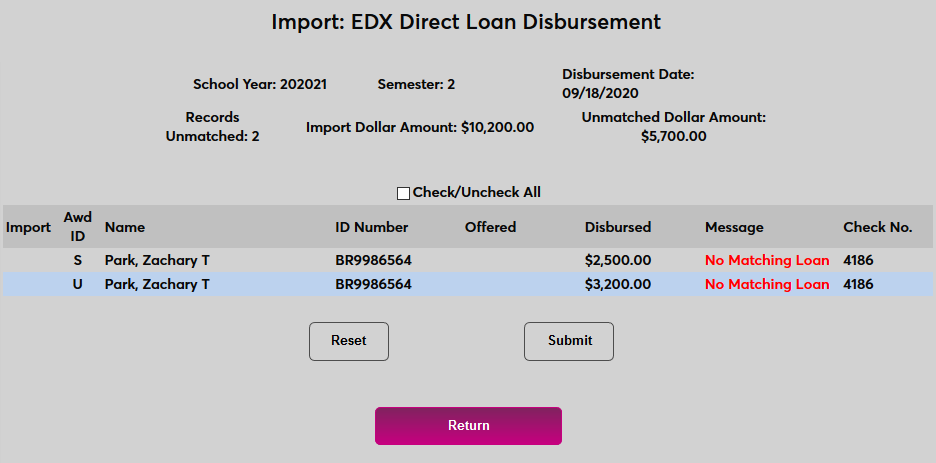Click the magenta Return button
The width and height of the screenshot is (936, 463).
(x=468, y=426)
